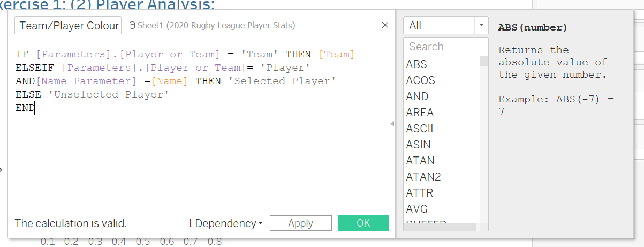Select ACOS in the function list

click(420, 80)
